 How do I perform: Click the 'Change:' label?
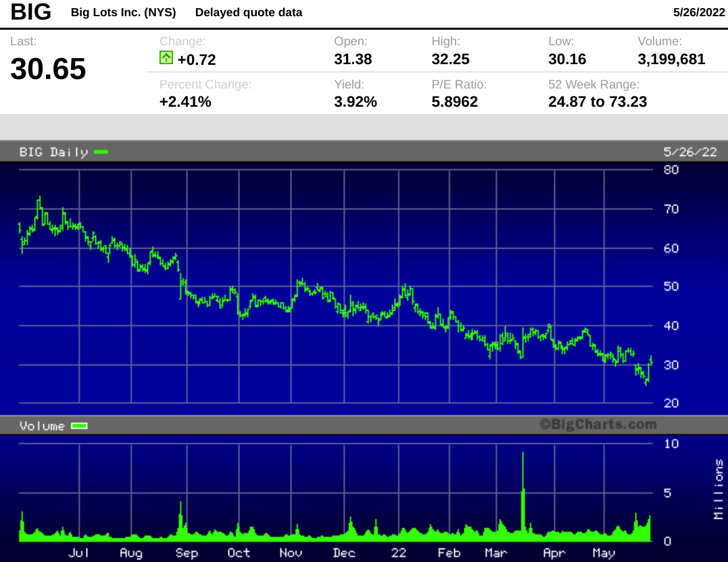click(182, 41)
